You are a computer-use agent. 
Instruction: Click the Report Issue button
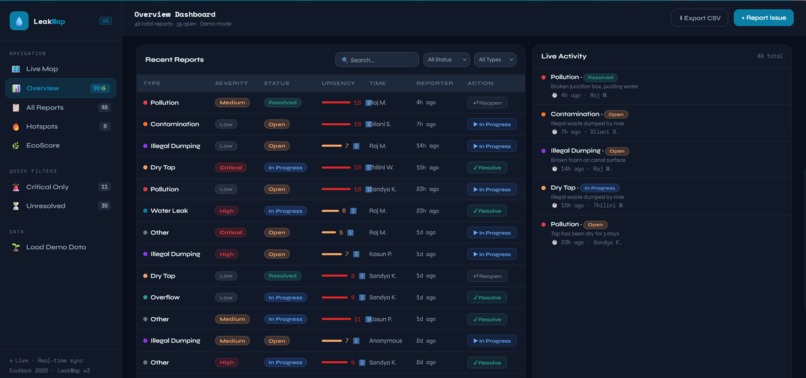[763, 18]
